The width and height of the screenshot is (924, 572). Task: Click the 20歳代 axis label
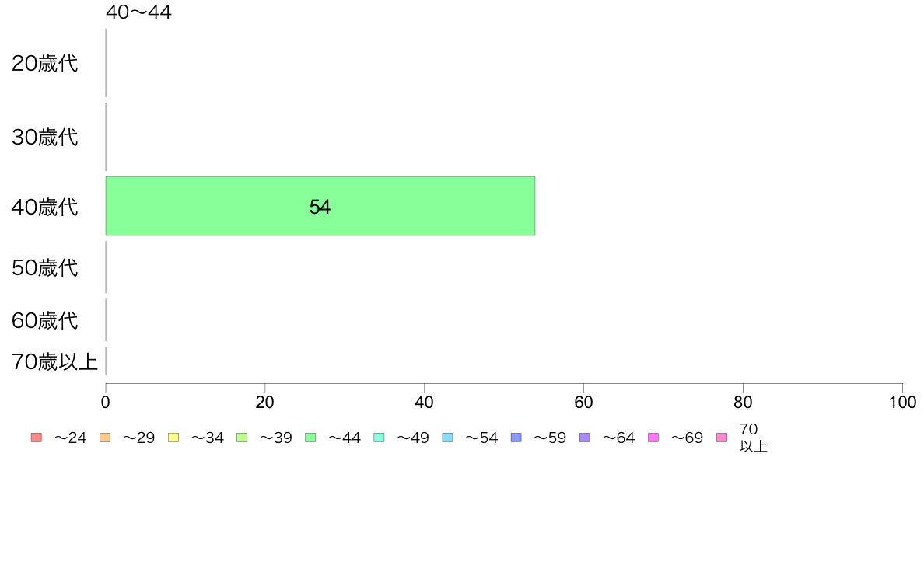point(45,64)
